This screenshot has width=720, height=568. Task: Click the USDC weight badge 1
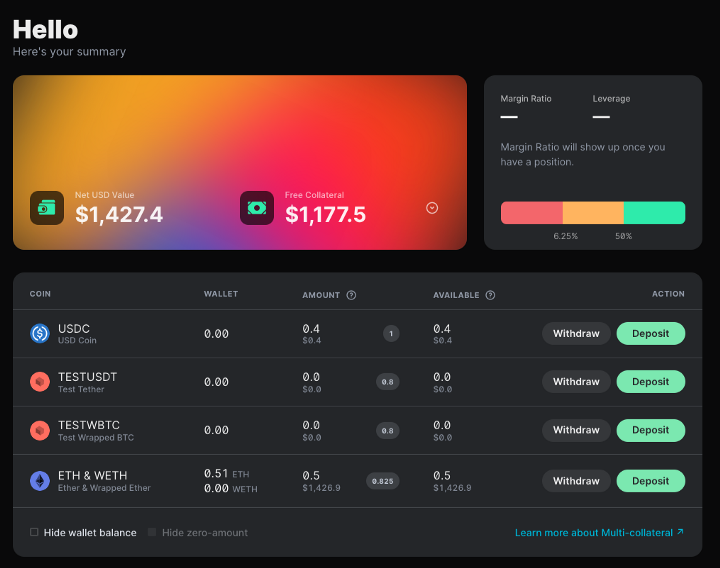coord(391,333)
